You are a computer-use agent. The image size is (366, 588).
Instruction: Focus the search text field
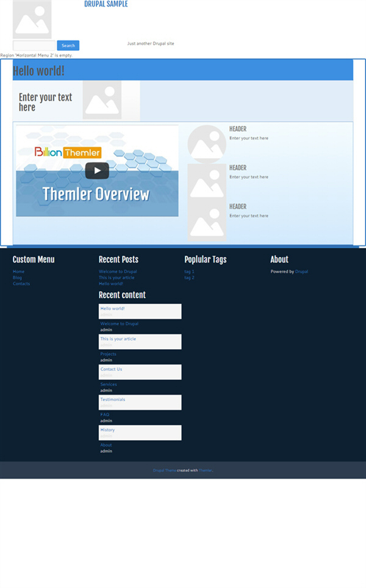34,46
